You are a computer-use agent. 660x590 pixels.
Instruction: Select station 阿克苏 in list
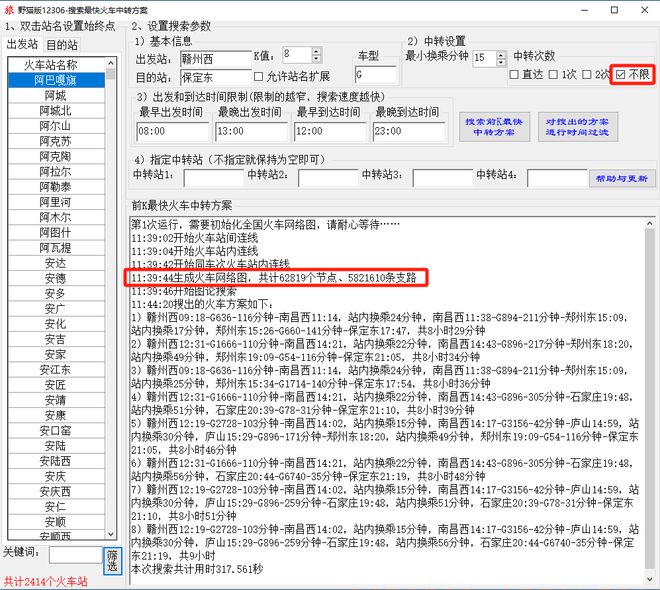(x=56, y=141)
